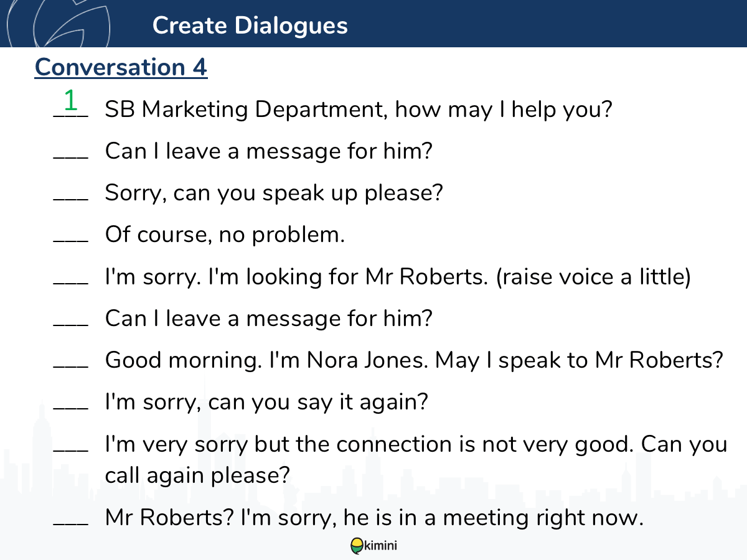Click blank before "Good morning. I'm Nora Jones"
This screenshot has height=560, width=747.
pyautogui.click(x=70, y=366)
